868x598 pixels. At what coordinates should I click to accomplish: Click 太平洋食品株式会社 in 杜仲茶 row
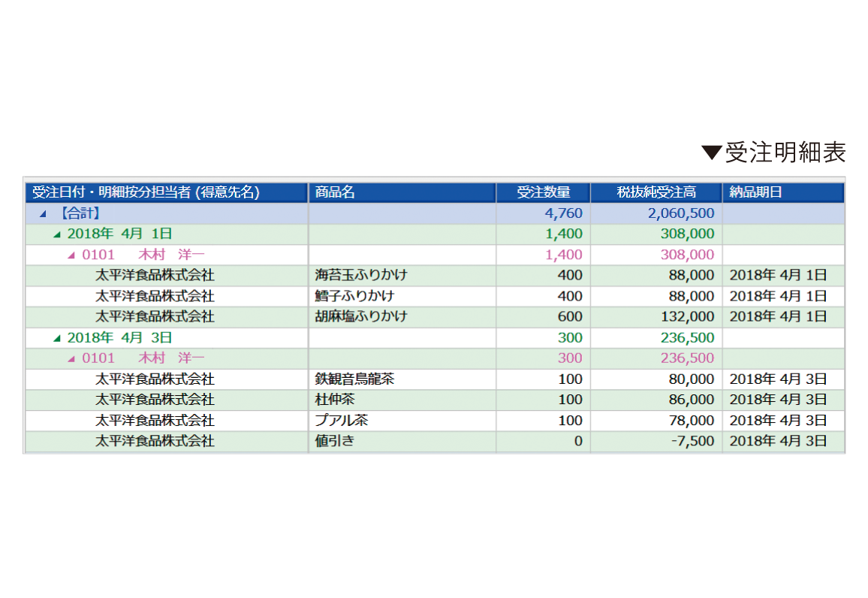[x=155, y=400]
